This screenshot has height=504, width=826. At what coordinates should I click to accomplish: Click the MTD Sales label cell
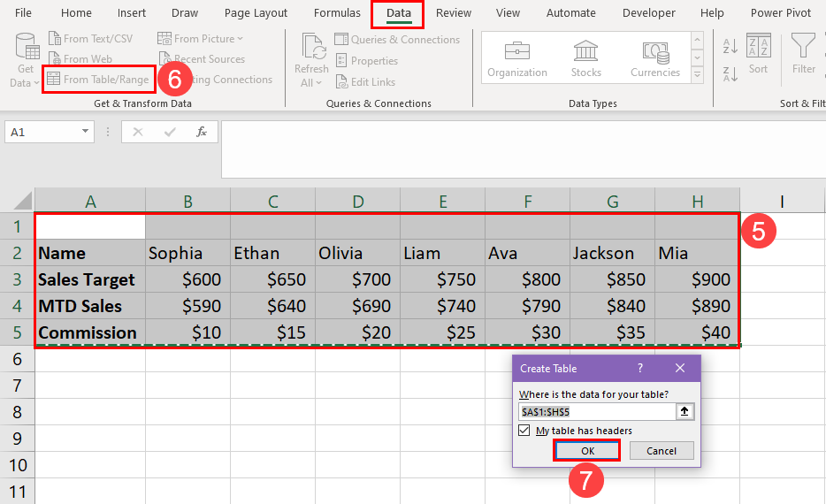90,306
